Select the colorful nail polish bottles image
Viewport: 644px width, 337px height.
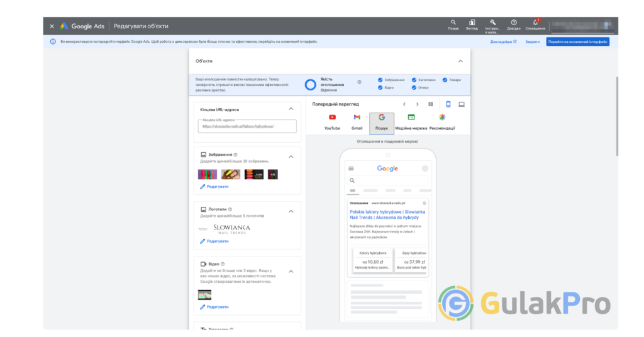[208, 174]
